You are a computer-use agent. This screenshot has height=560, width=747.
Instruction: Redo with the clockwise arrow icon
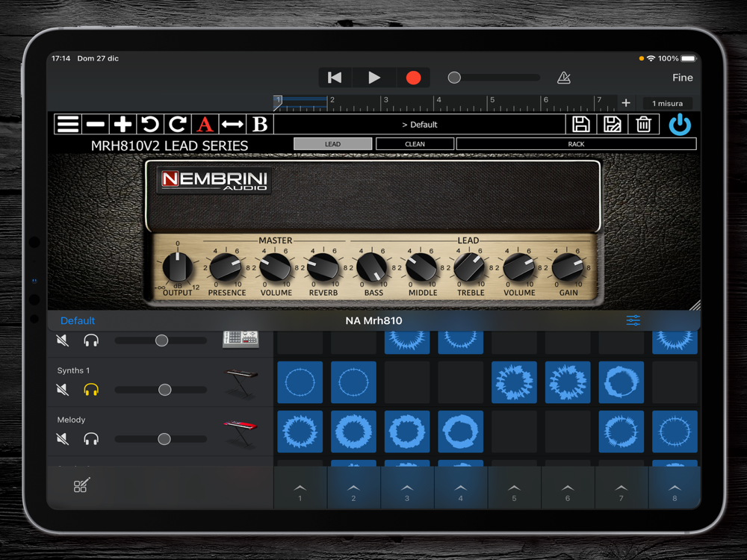[x=178, y=124]
